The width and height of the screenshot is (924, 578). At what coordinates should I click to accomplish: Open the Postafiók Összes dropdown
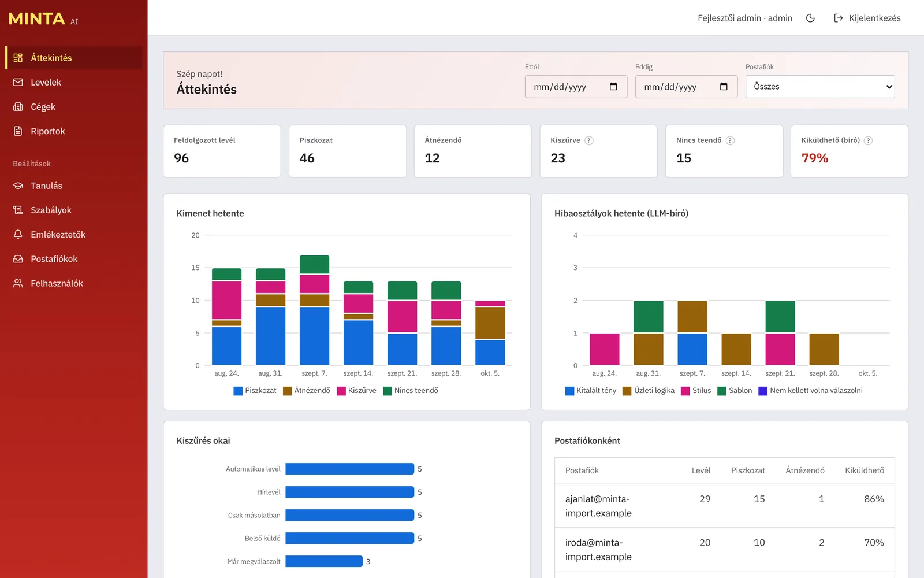coord(820,87)
